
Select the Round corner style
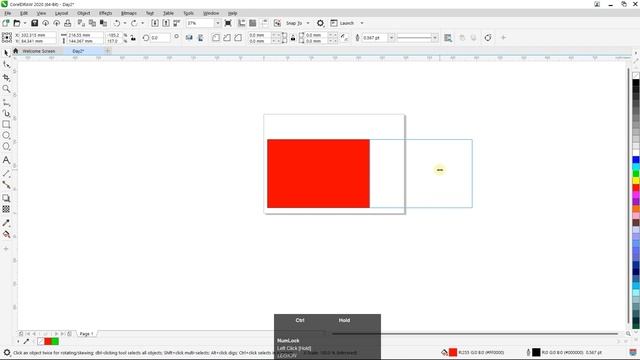tap(216, 38)
